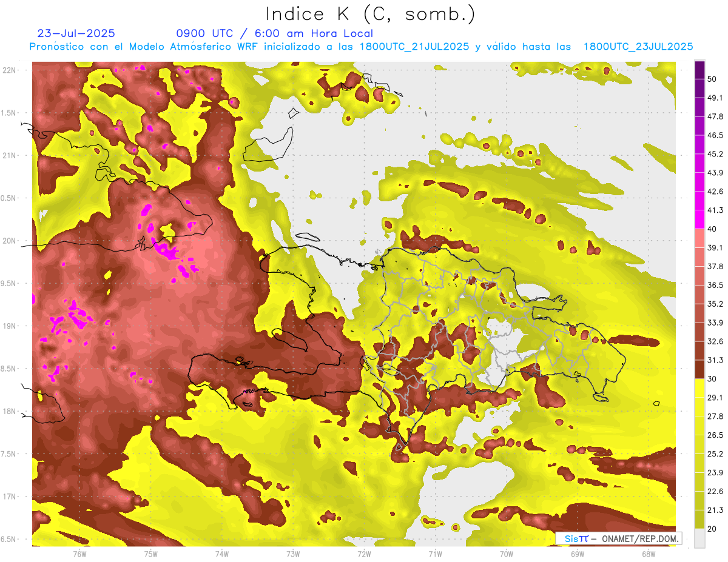
Task: Click the colorbar value label 32.6
Action: [715, 341]
